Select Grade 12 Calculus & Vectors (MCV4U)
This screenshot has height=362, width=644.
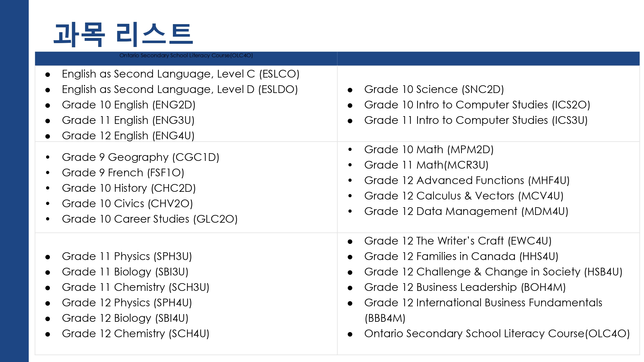(x=464, y=196)
